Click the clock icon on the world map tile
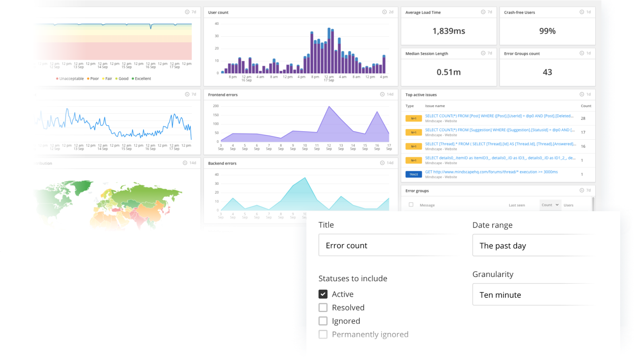 click(185, 163)
